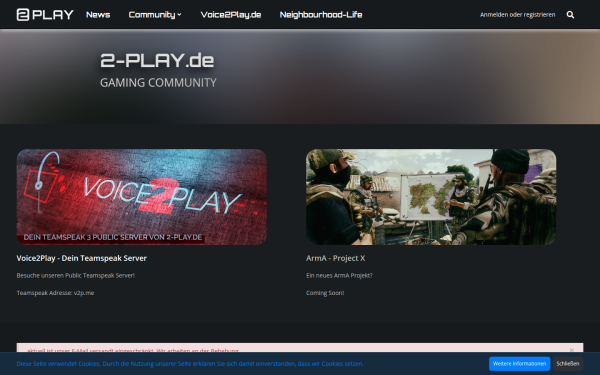This screenshot has height=375, width=600.
Task: Open the search magnifier icon
Action: [570, 15]
